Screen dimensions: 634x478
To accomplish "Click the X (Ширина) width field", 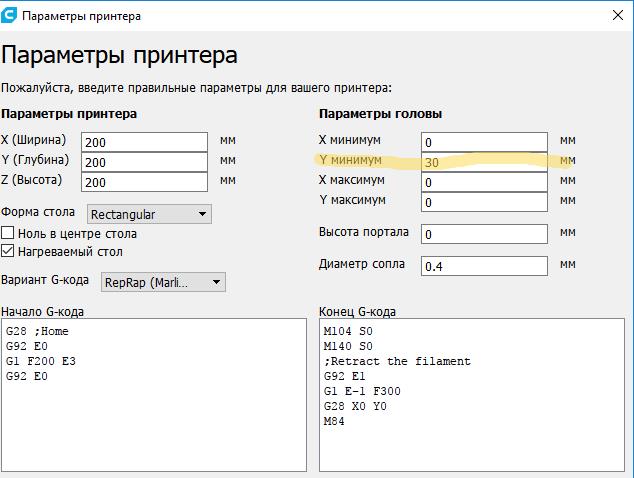I will pos(144,142).
